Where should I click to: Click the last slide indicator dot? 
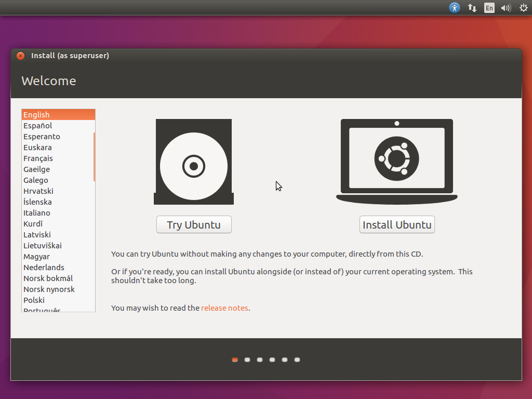click(x=297, y=359)
